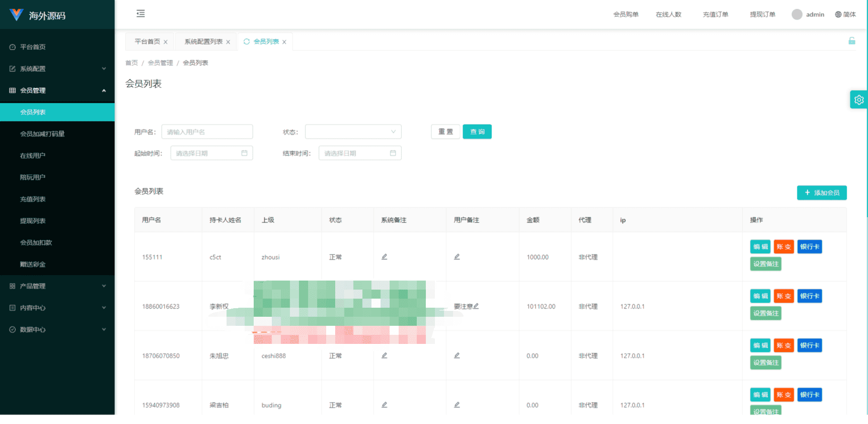Edit system remark pencil for user 155111
Screen dimensions: 868x424
(x=384, y=257)
